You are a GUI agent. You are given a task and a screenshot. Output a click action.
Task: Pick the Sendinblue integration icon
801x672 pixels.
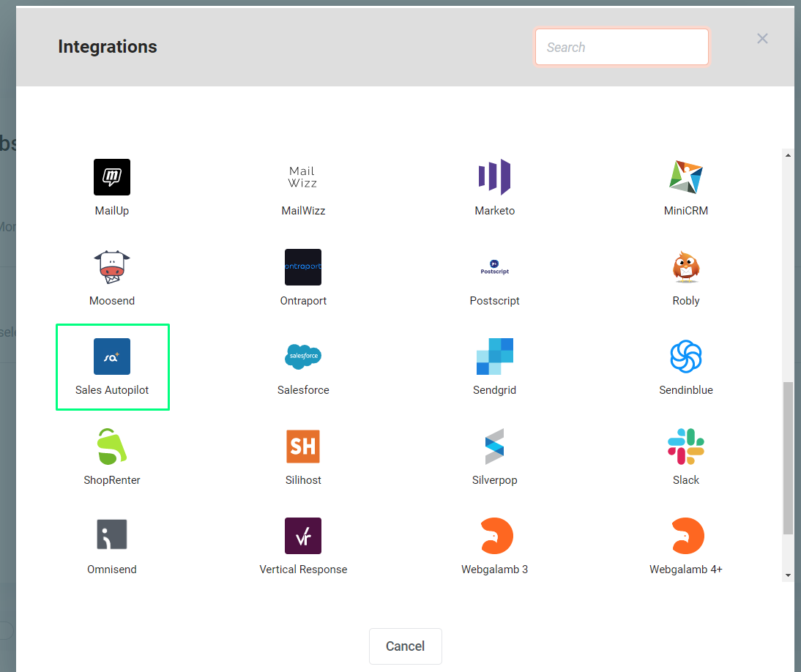(685, 356)
